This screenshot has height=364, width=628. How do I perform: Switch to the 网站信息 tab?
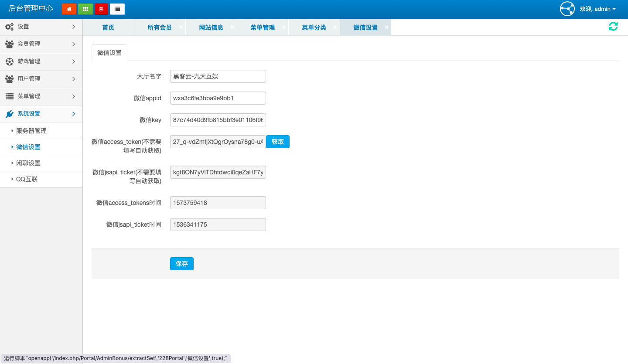211,27
